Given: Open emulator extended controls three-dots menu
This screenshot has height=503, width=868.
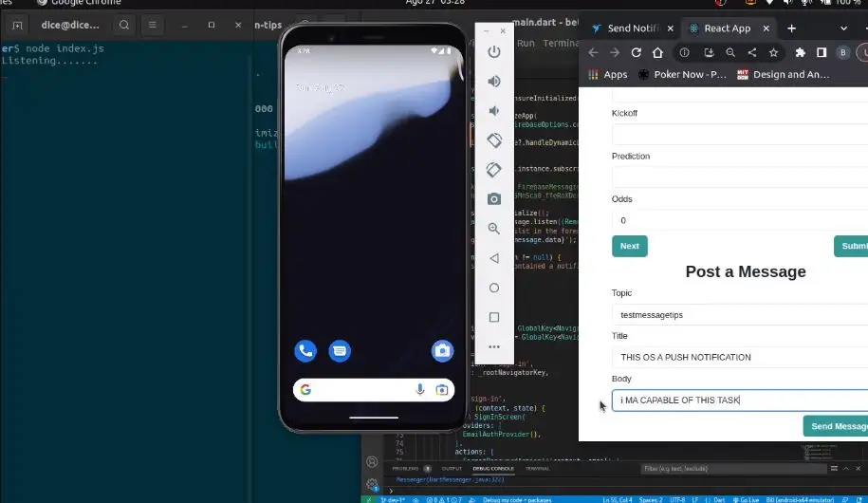Looking at the screenshot, I should [x=493, y=347].
